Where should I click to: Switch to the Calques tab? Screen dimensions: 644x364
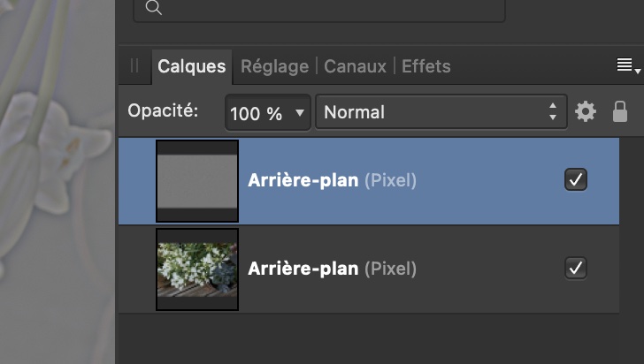192,66
